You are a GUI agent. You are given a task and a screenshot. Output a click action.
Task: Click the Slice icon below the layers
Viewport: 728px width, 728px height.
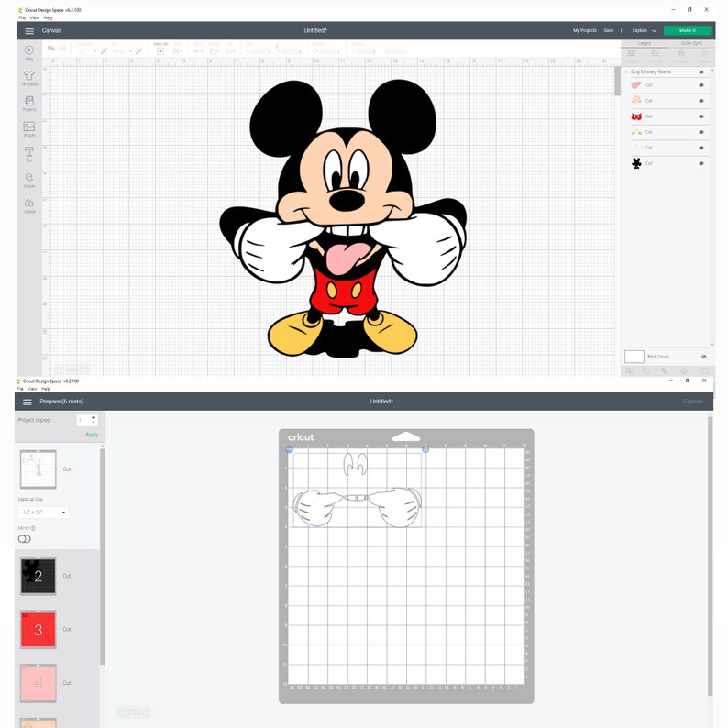point(629,370)
